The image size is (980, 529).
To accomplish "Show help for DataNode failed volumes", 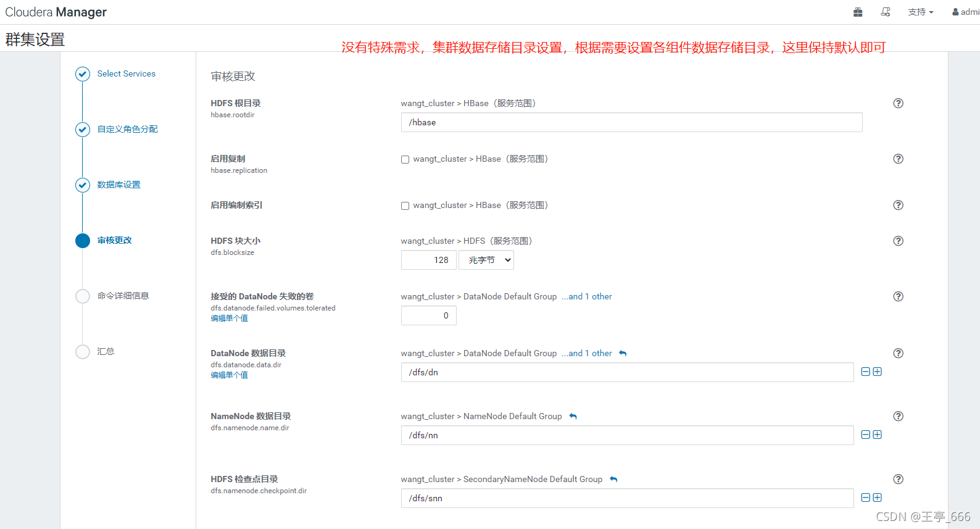I will point(899,296).
